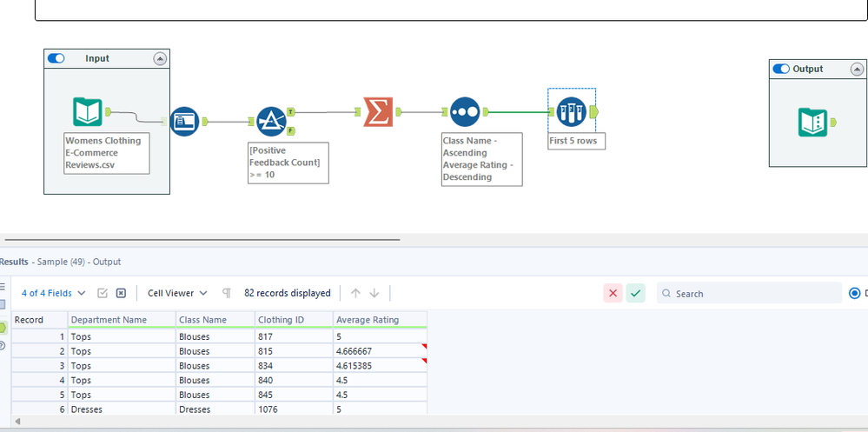Click the Clothing ID column header
868x432 pixels.
(294, 320)
